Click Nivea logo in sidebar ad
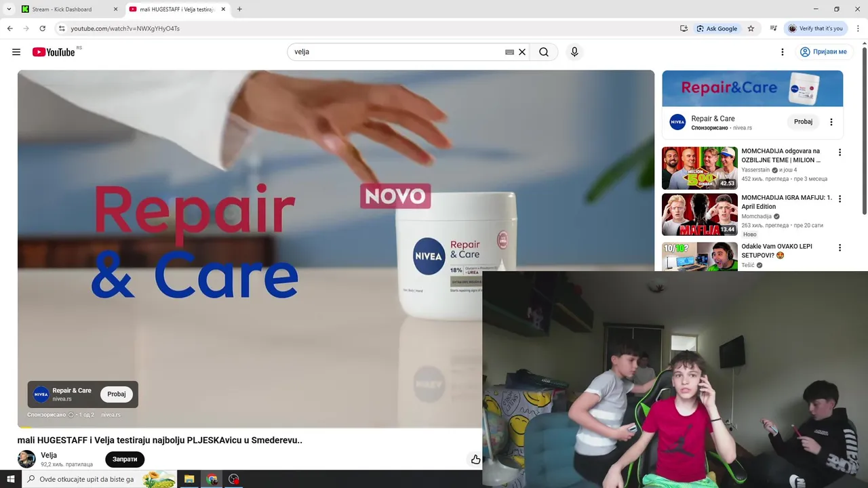Viewport: 868px width, 488px height. [677, 122]
